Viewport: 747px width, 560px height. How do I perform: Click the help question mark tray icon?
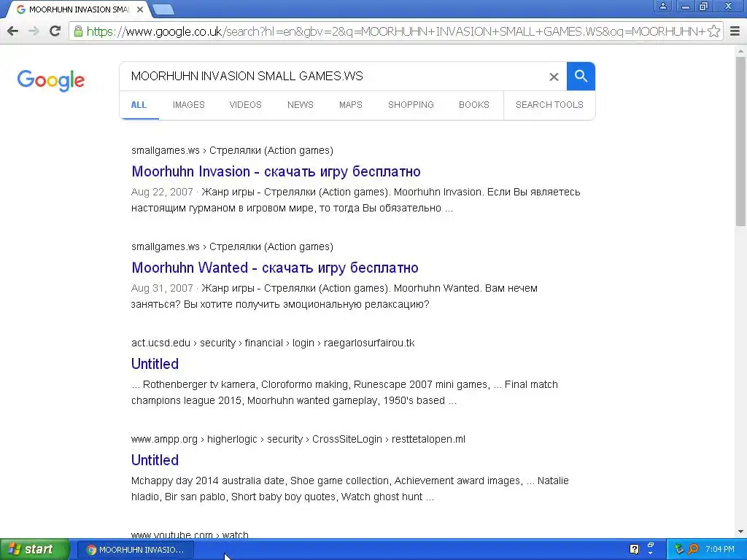tap(634, 550)
